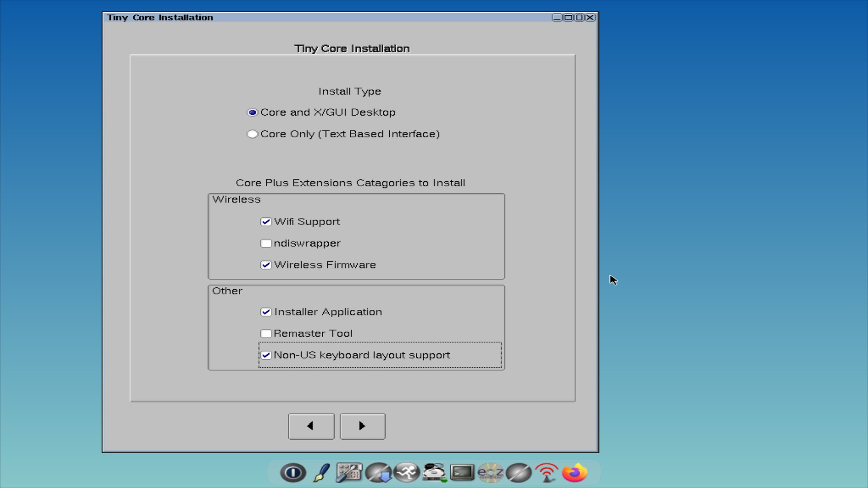Uncheck Non-US keyboard layout support
This screenshot has height=488, width=868.
tap(266, 355)
